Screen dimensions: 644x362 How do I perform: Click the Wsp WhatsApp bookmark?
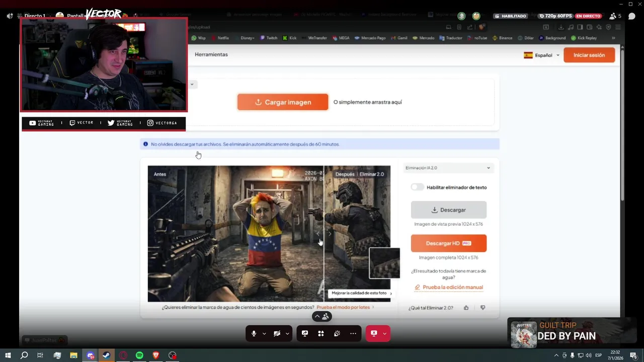click(198, 38)
